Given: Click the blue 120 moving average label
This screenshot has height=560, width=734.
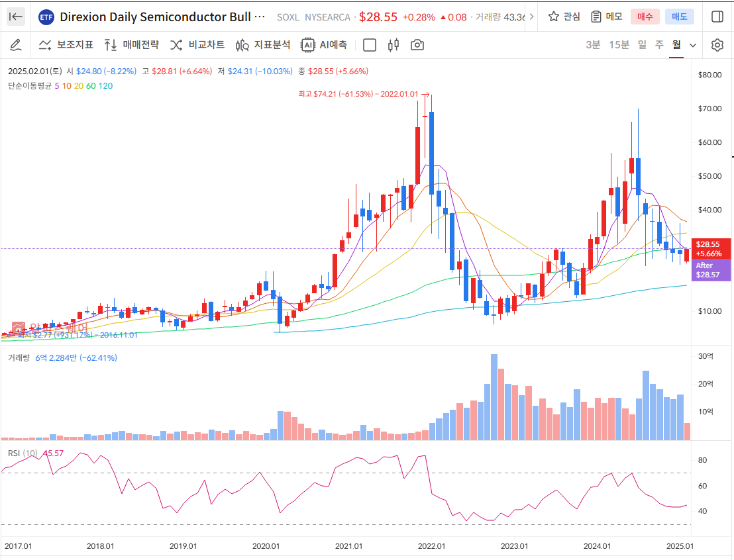Looking at the screenshot, I should coord(105,86).
